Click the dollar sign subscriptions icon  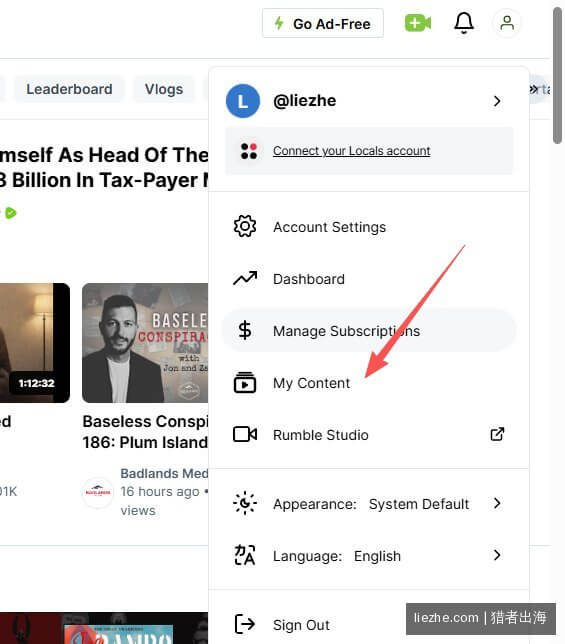point(245,331)
